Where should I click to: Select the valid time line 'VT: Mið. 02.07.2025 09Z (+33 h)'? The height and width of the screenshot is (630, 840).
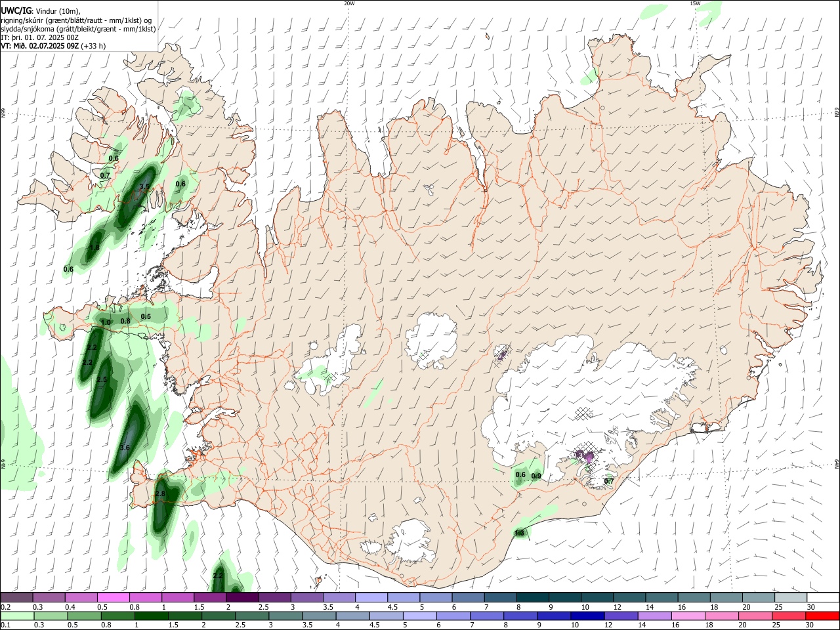click(53, 46)
